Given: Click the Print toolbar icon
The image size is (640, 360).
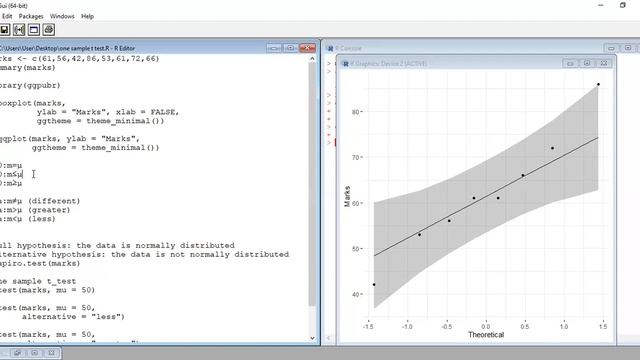Looking at the screenshot, I should click(49, 30).
